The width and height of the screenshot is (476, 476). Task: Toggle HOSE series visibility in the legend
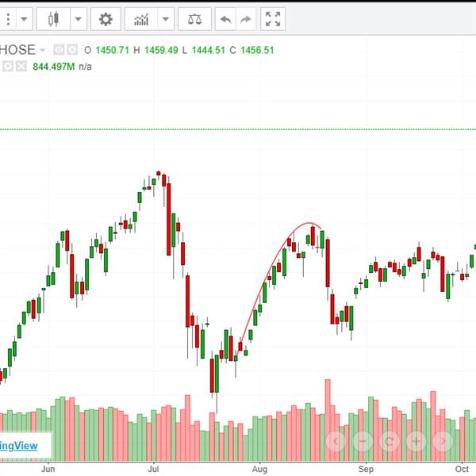click(59, 50)
